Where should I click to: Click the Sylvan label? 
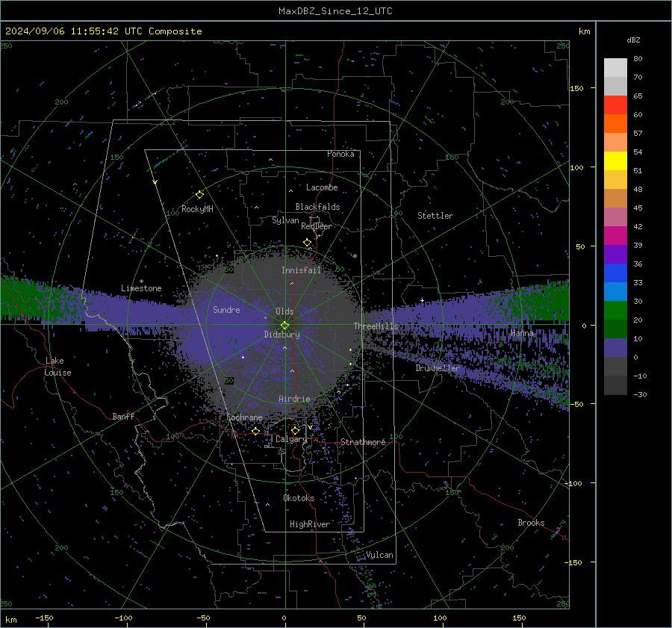coord(285,220)
